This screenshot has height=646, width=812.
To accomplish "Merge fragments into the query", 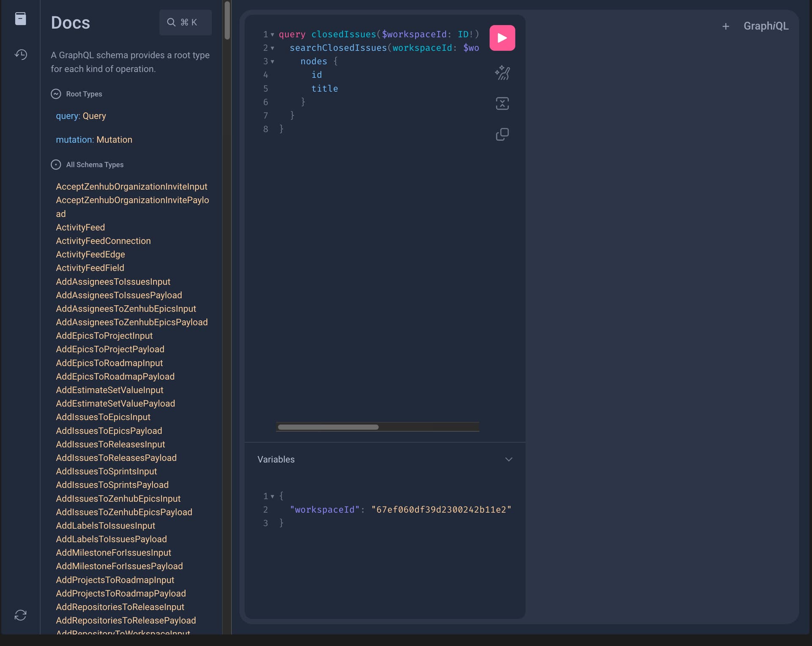I will click(502, 104).
